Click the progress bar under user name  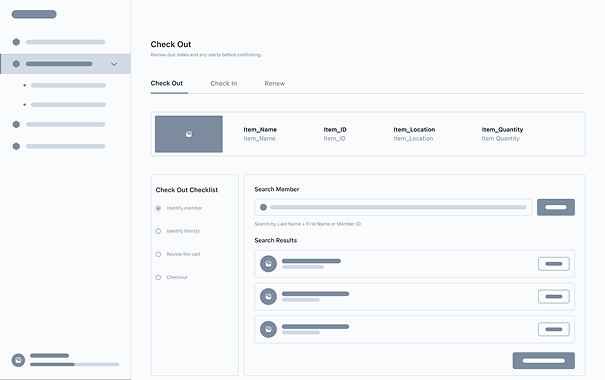click(x=74, y=364)
